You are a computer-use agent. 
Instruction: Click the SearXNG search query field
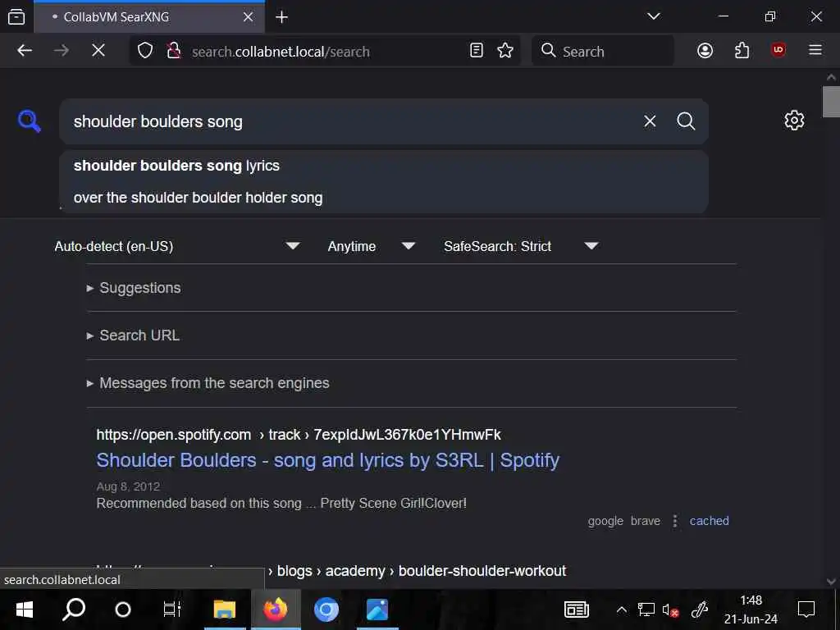point(354,121)
